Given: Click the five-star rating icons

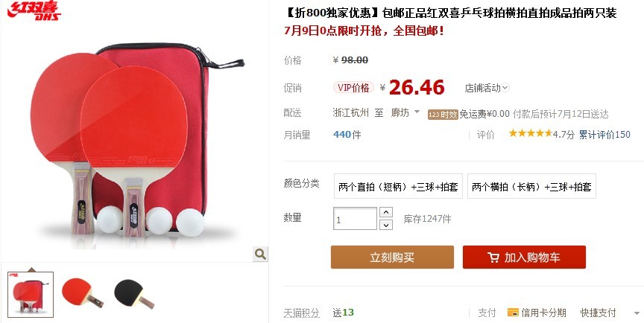Looking at the screenshot, I should (530, 133).
